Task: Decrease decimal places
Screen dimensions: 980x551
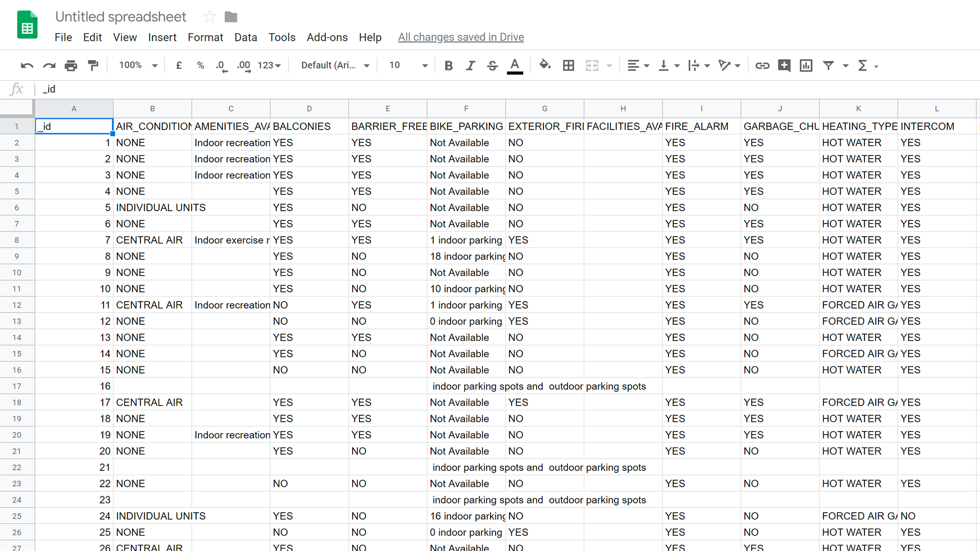Action: click(222, 66)
